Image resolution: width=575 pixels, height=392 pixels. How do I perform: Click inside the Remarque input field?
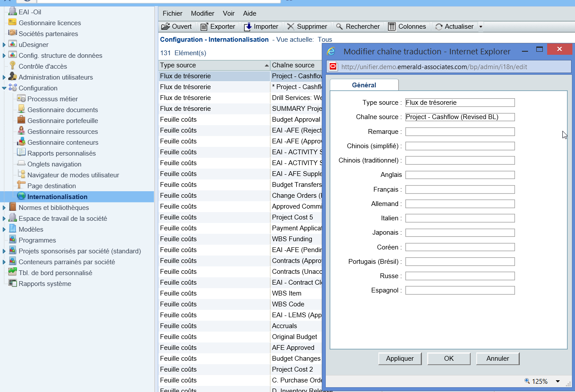tap(460, 131)
